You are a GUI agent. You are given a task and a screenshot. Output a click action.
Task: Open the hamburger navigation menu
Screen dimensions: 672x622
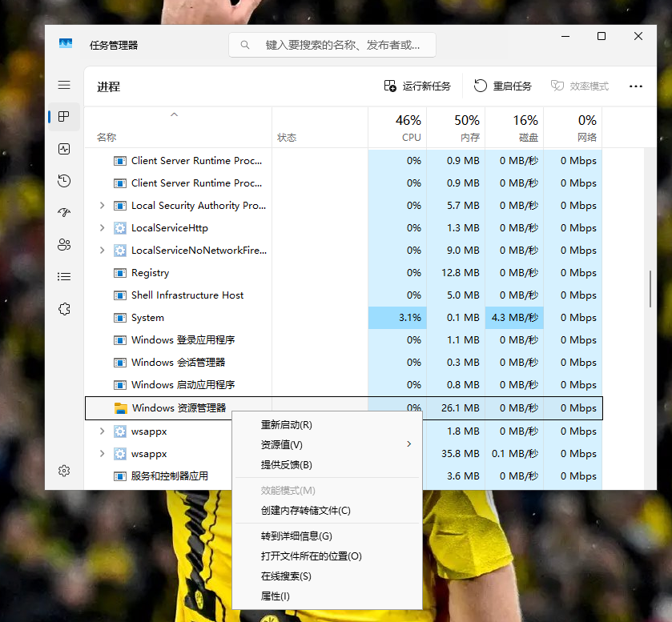64,85
